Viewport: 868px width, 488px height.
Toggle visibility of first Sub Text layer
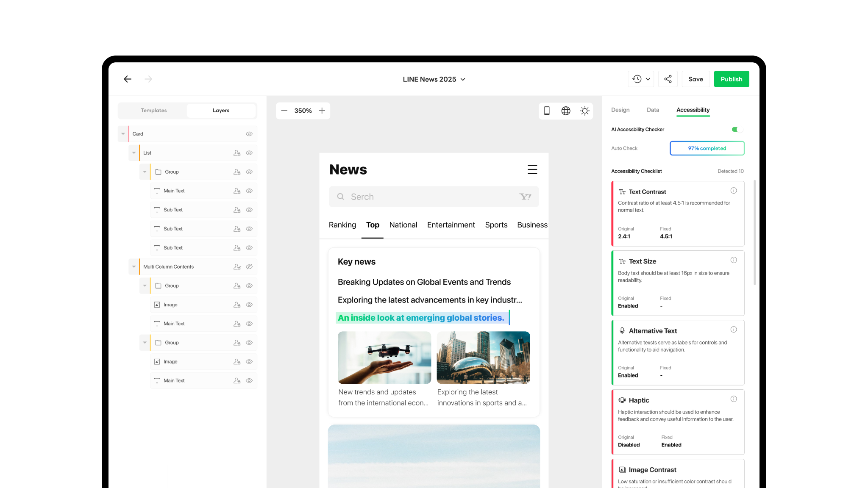point(249,210)
